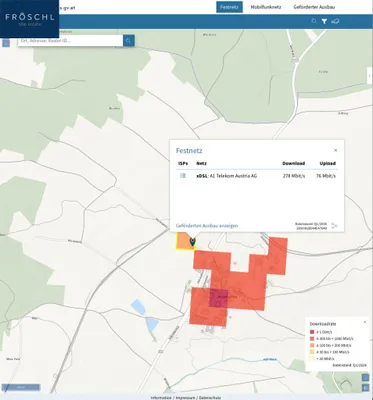373x400 pixels.
Task: Select the Festnetz tab
Action: tap(229, 7)
